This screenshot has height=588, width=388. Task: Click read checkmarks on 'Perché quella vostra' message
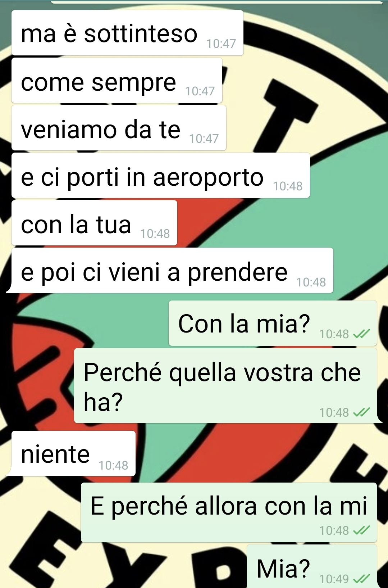(361, 412)
